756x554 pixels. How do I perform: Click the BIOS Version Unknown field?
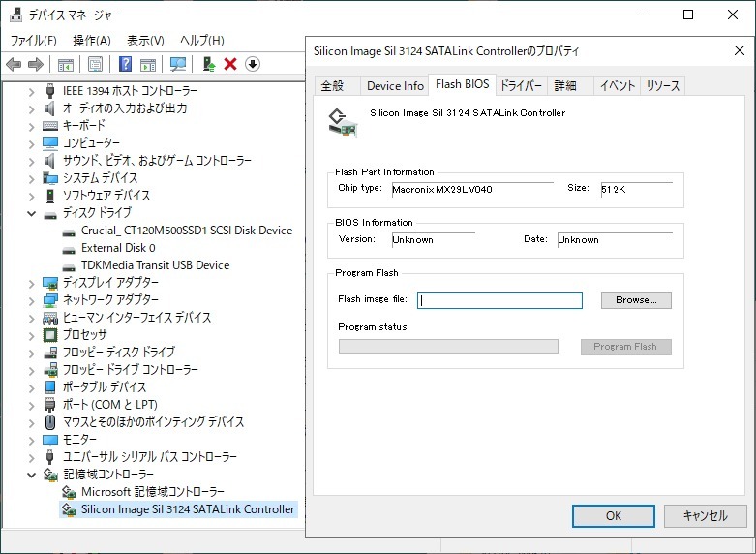coord(434,240)
